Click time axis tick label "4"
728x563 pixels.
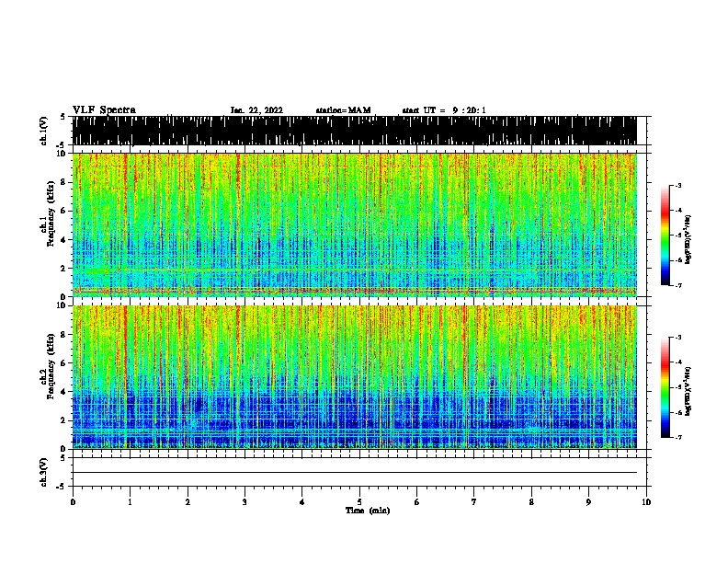[301, 502]
